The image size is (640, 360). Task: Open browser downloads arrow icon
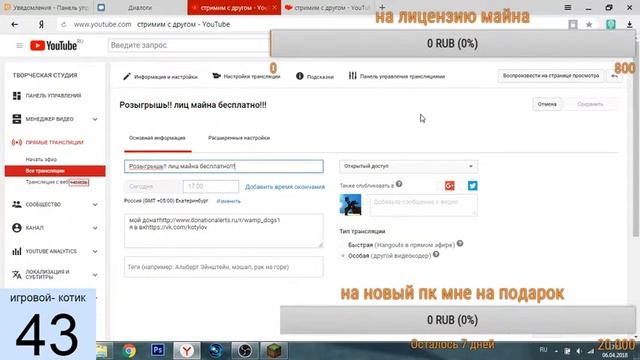(629, 24)
